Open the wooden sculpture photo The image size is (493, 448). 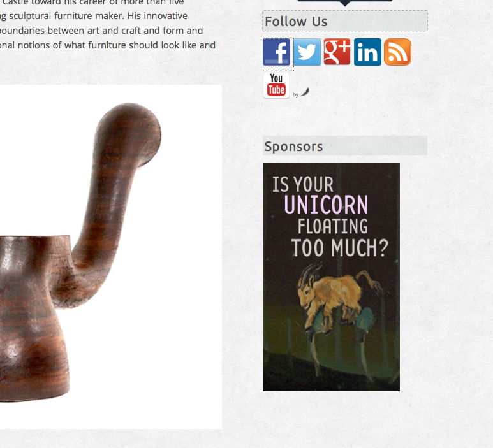(x=111, y=257)
